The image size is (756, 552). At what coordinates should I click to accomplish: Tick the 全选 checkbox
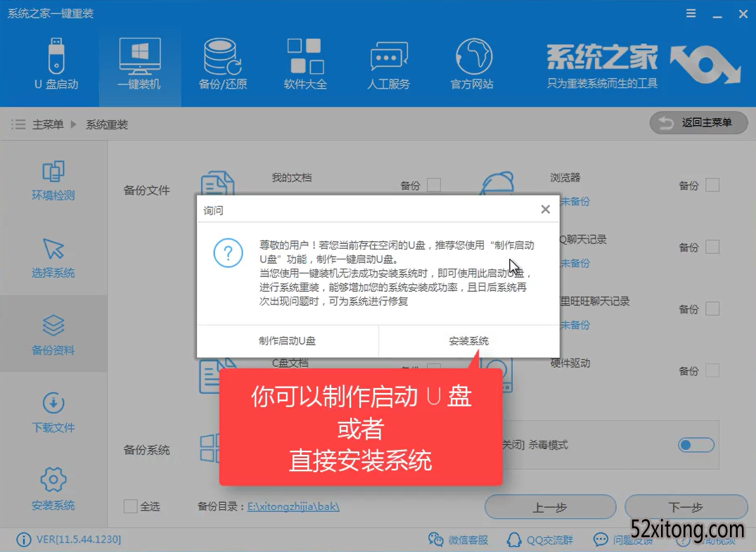[130, 506]
